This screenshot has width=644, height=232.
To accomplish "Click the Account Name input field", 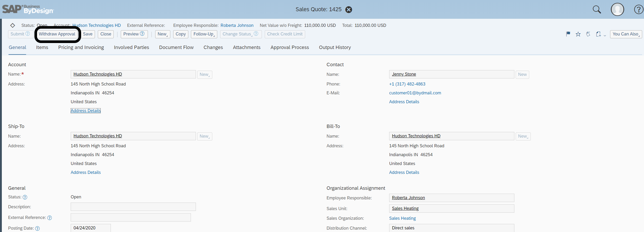I will point(133,74).
